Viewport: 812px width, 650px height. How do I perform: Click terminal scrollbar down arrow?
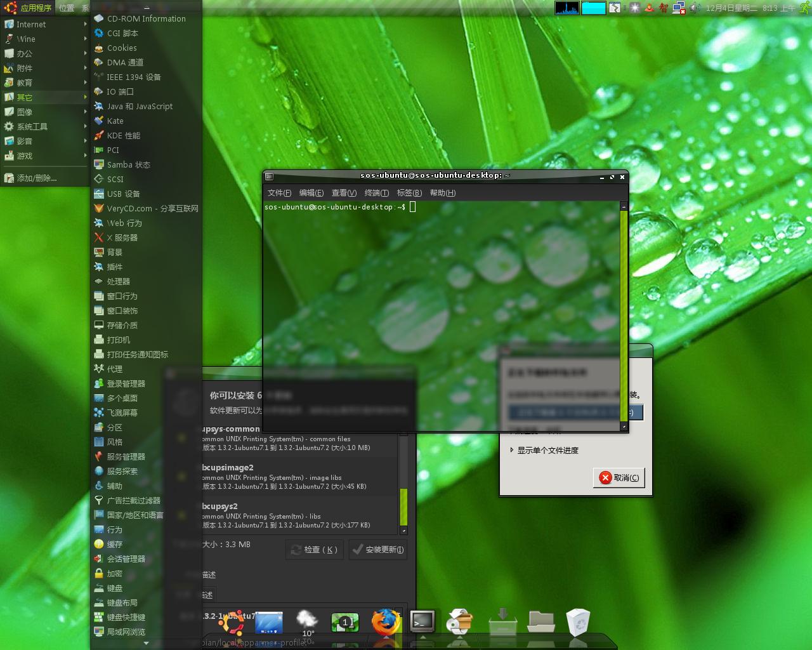[x=624, y=427]
